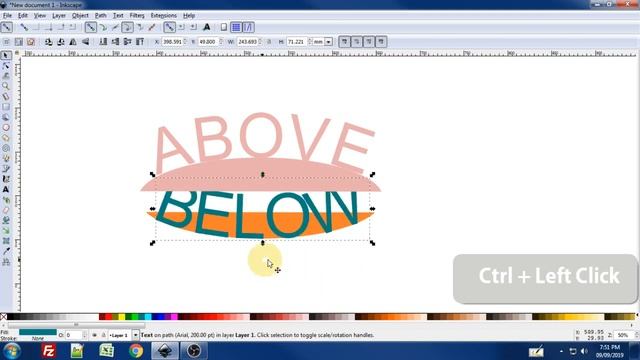Select the Calligraphy tool
640x360 pixels.
coord(6,179)
